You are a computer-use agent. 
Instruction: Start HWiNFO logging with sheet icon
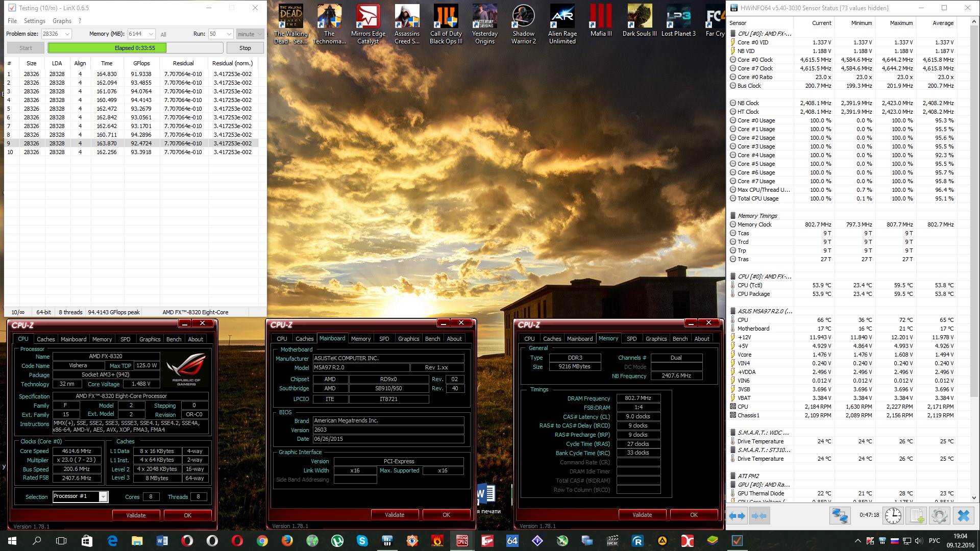[917, 516]
